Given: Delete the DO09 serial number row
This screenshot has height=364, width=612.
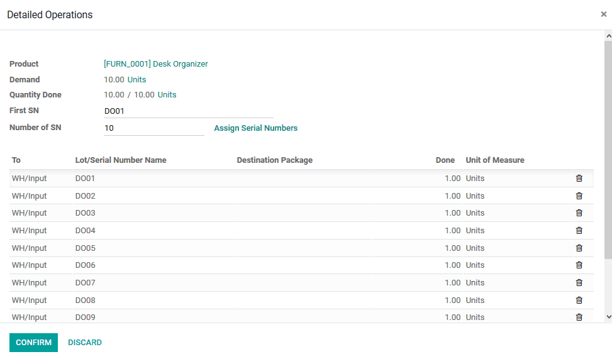Looking at the screenshot, I should tap(579, 317).
